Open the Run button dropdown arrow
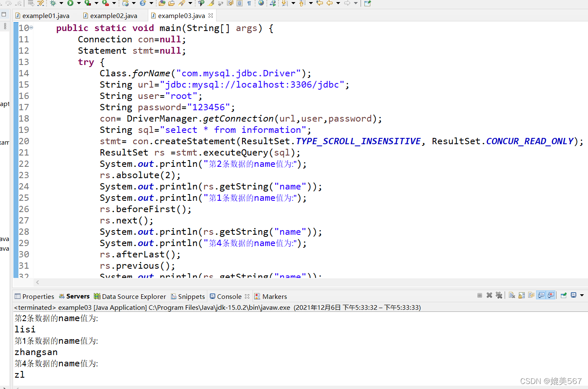Viewport: 588px width, 389px height. click(79, 4)
